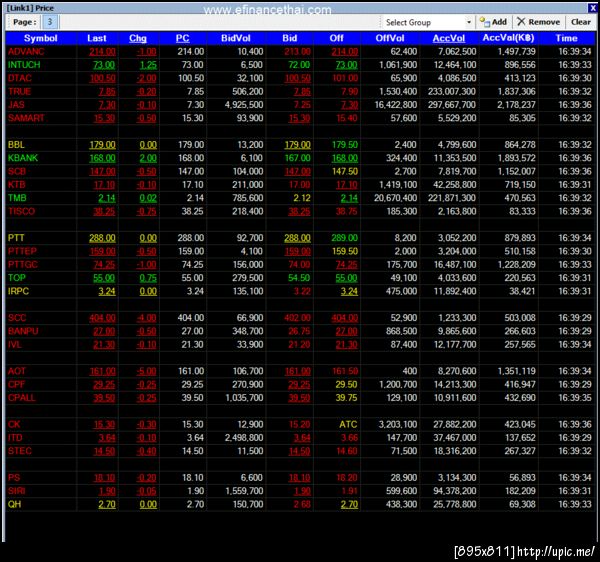
Task: Click the Time column header
Action: tap(566, 38)
